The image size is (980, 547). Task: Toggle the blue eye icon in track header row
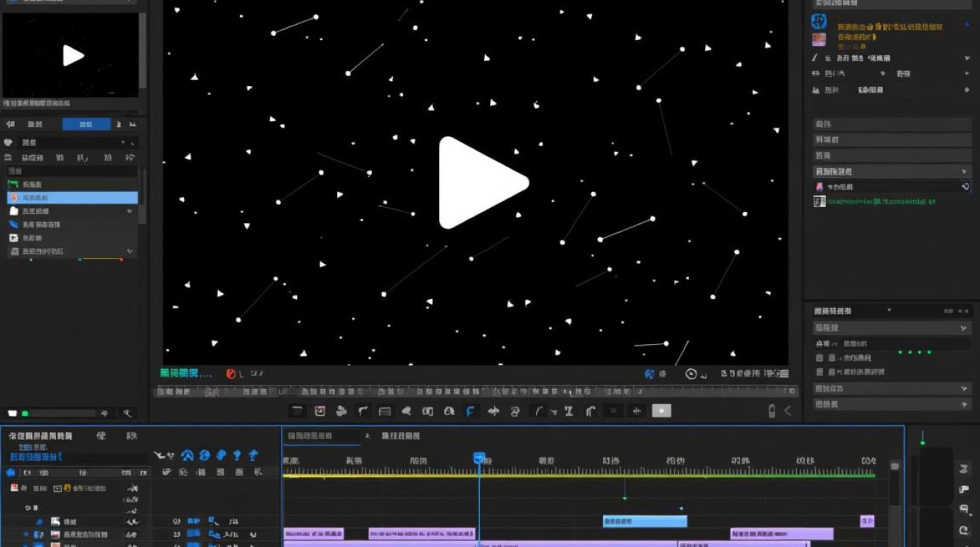pyautogui.click(x=10, y=472)
